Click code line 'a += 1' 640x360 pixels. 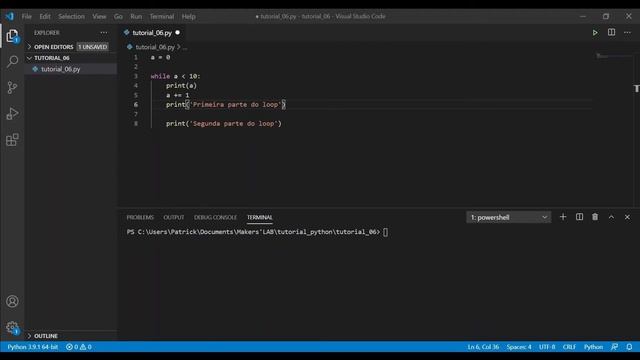pos(178,95)
